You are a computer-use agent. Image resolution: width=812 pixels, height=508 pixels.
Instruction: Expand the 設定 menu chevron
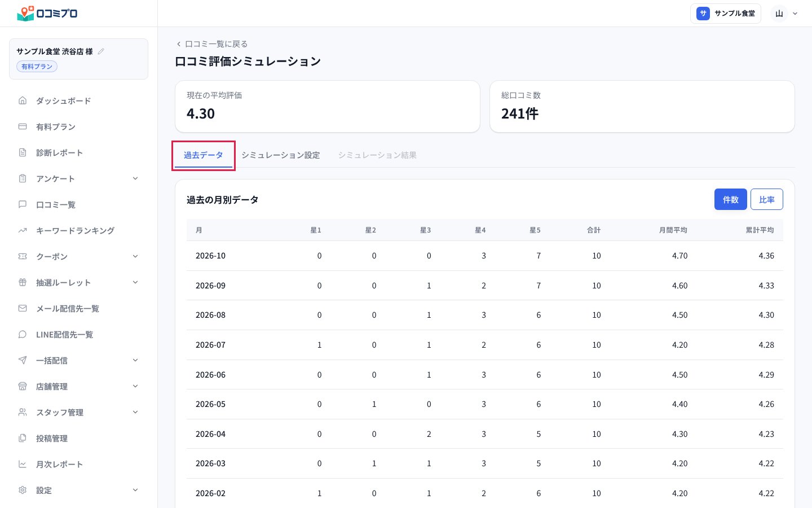[135, 490]
